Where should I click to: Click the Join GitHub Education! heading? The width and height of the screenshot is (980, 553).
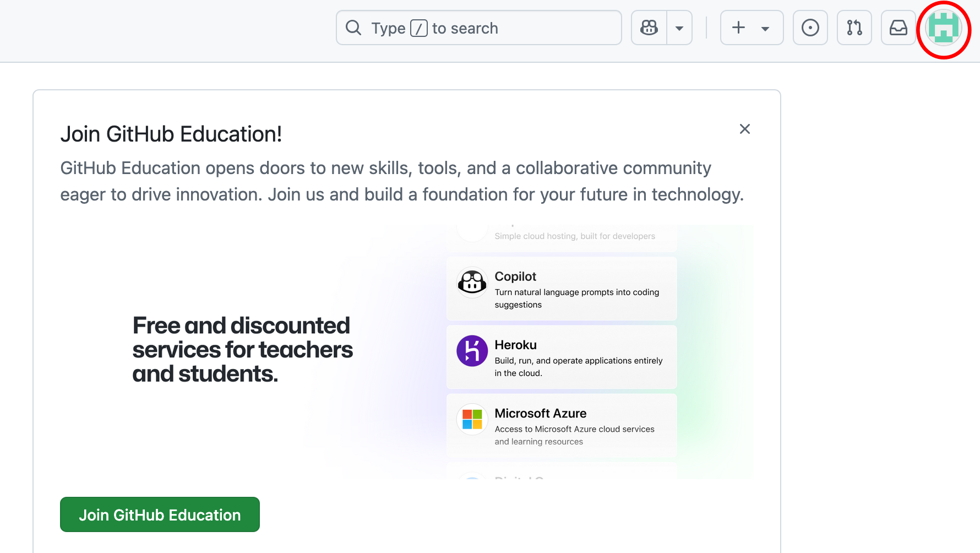click(171, 134)
